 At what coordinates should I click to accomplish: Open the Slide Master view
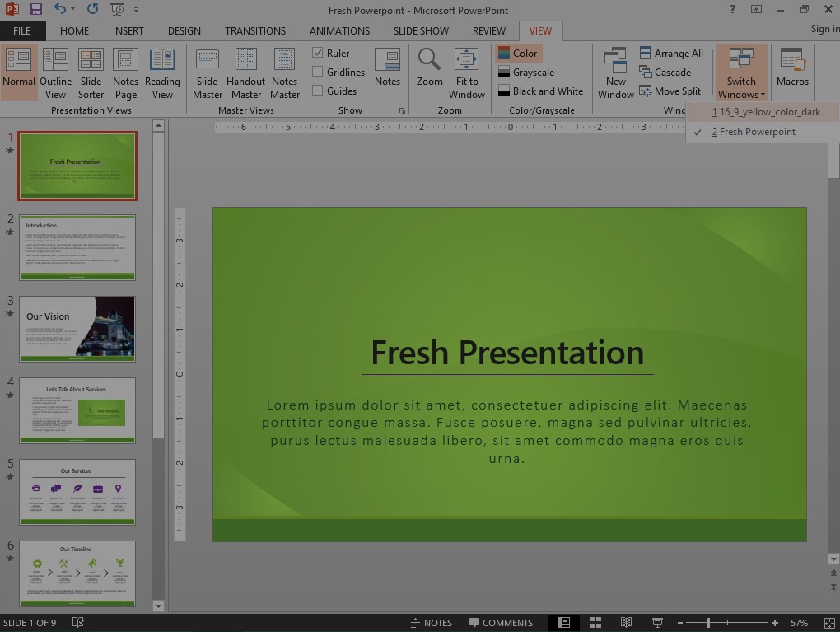coord(208,72)
